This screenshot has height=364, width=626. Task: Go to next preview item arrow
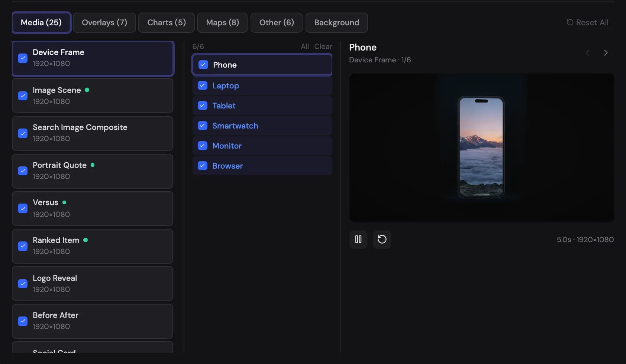click(x=606, y=53)
